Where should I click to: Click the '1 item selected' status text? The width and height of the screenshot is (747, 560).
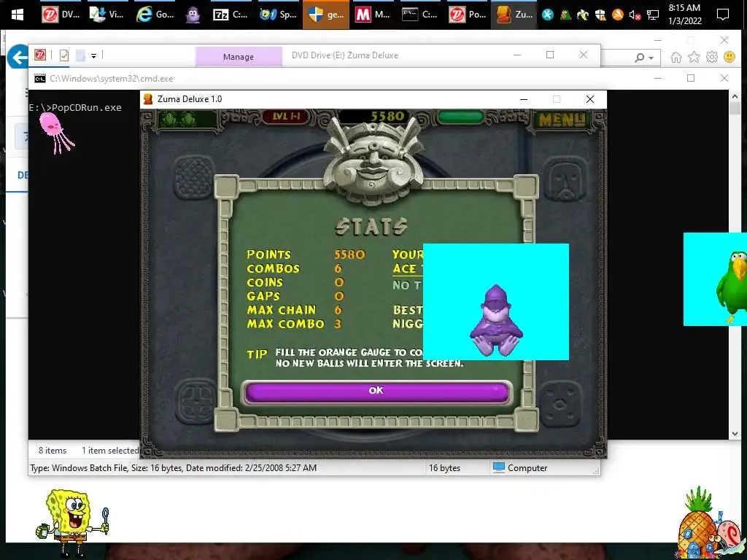click(110, 451)
